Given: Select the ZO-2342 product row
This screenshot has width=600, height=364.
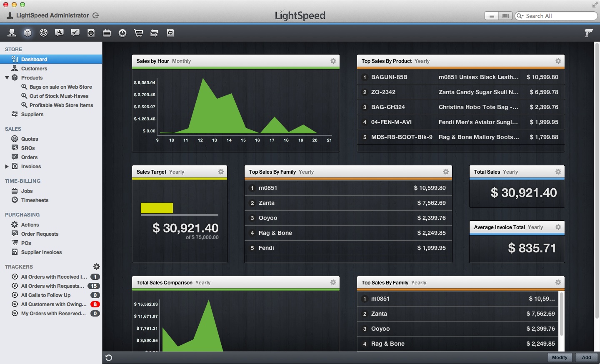Looking at the screenshot, I should (x=461, y=92).
